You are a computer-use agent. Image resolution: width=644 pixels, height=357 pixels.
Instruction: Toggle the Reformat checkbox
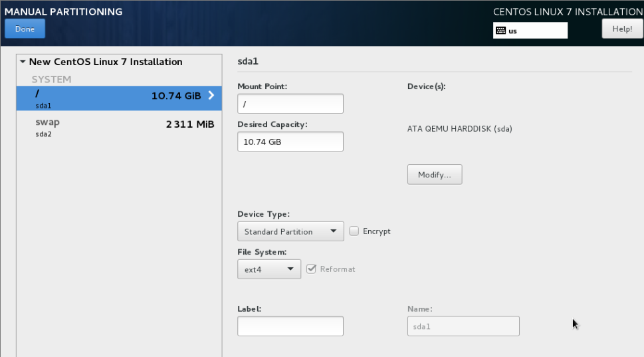(311, 269)
